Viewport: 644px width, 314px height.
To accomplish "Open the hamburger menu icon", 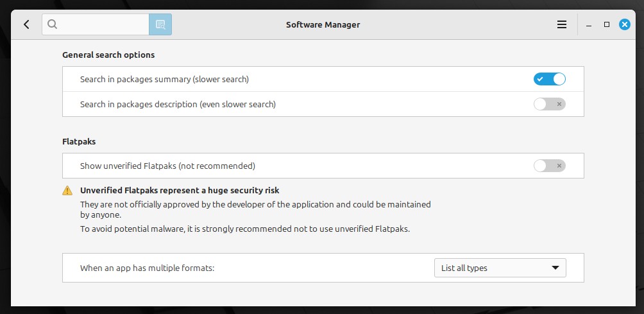I will 561,24.
